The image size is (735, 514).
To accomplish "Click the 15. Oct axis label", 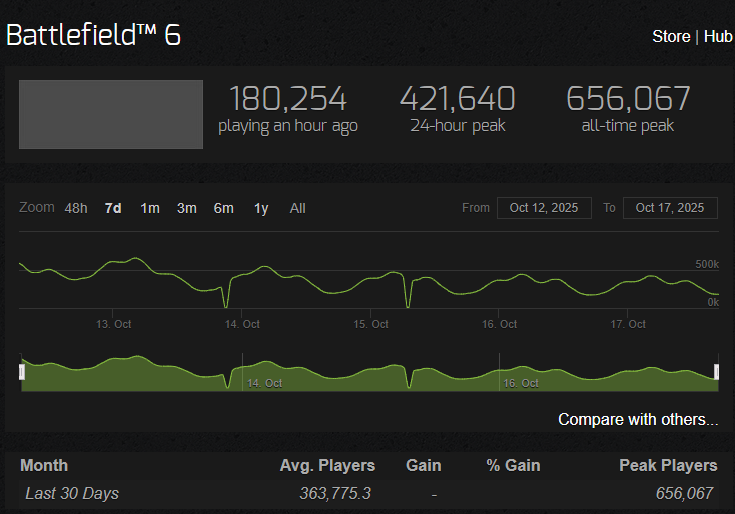I will click(x=371, y=324).
